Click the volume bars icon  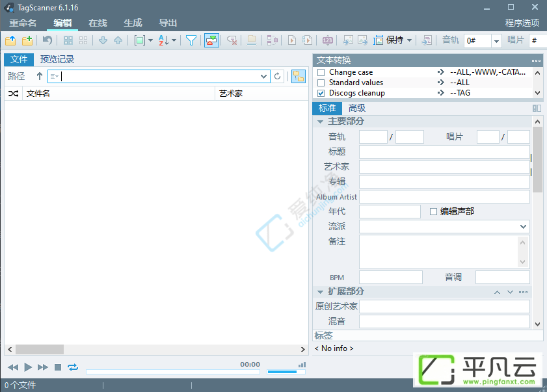[x=302, y=365]
